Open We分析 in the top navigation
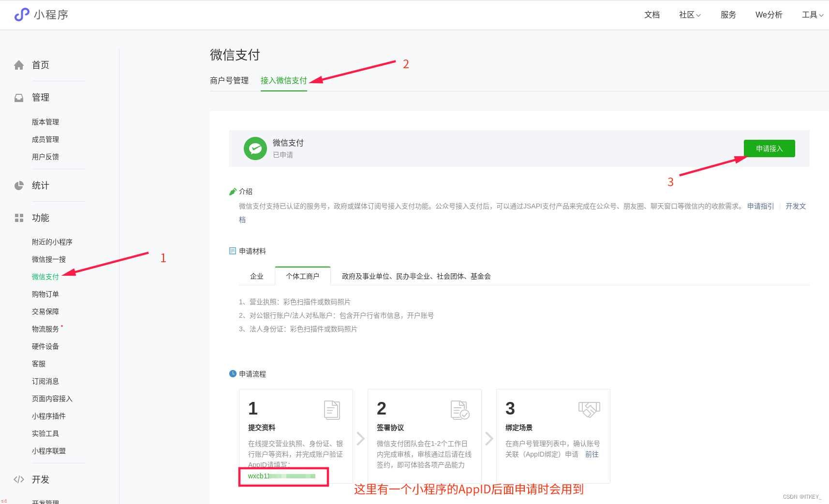This screenshot has width=829, height=504. coord(769,15)
